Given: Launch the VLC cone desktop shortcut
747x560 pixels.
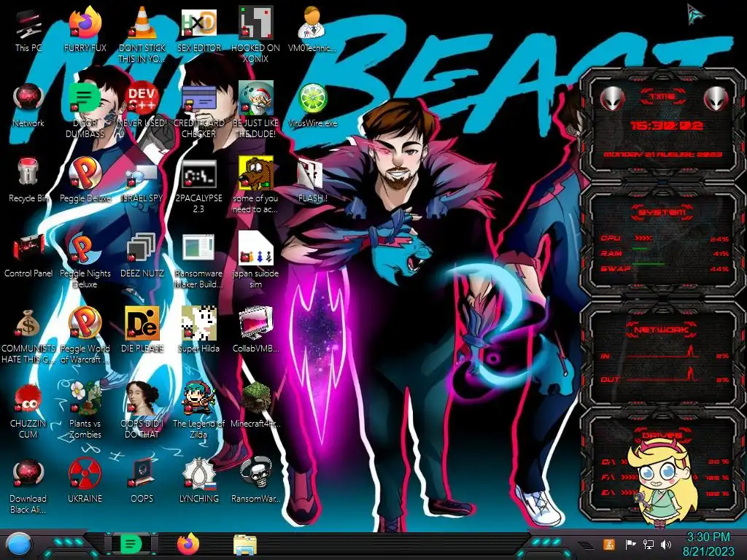Looking at the screenshot, I should 142,34.
